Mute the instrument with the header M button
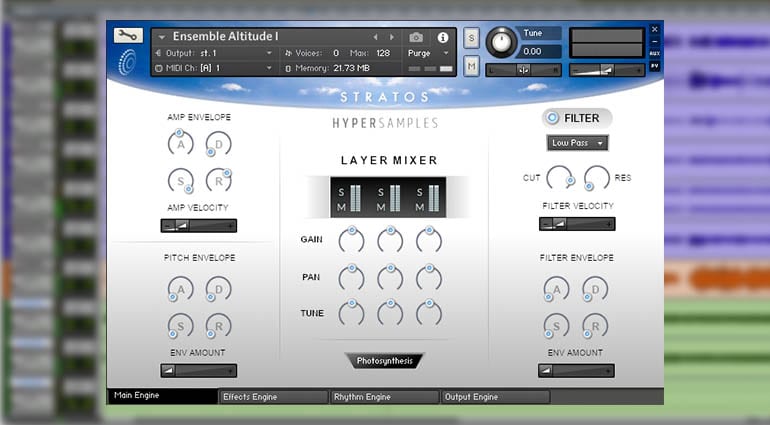The image size is (770, 425). [x=471, y=65]
